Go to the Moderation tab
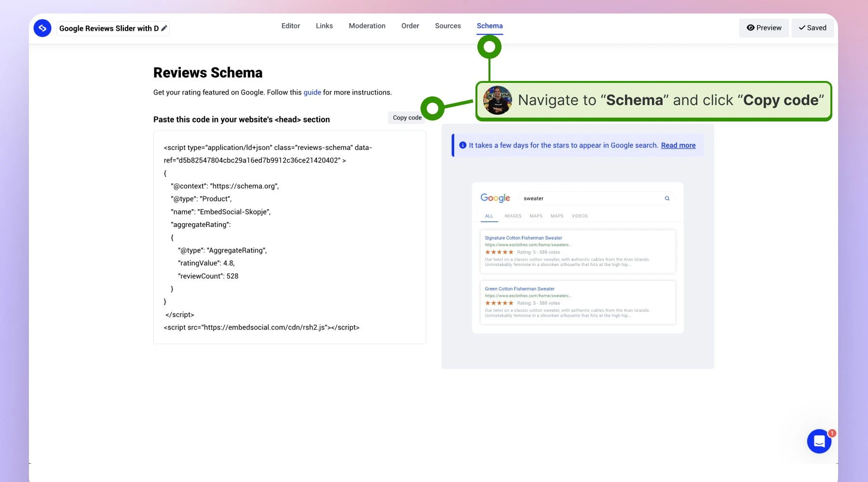868x482 pixels. (x=367, y=26)
